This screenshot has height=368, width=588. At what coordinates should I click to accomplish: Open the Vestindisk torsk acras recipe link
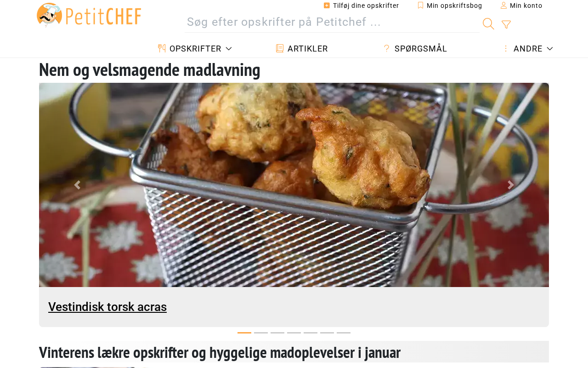(107, 307)
